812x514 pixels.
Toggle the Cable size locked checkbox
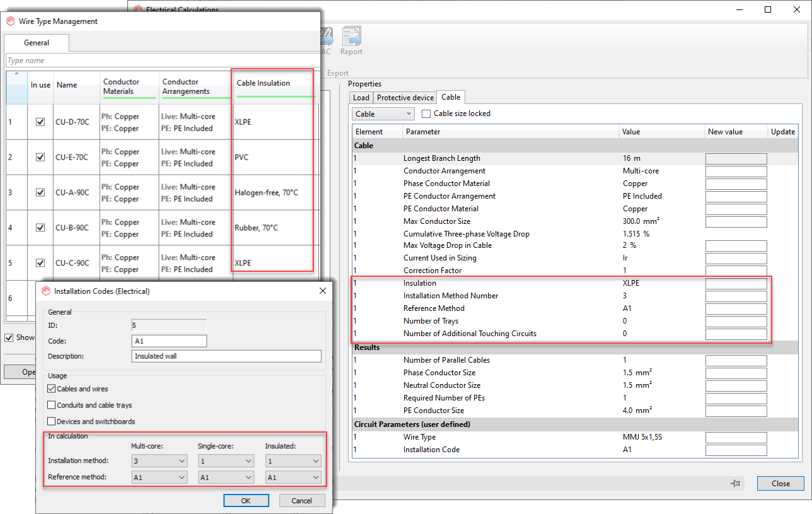426,114
